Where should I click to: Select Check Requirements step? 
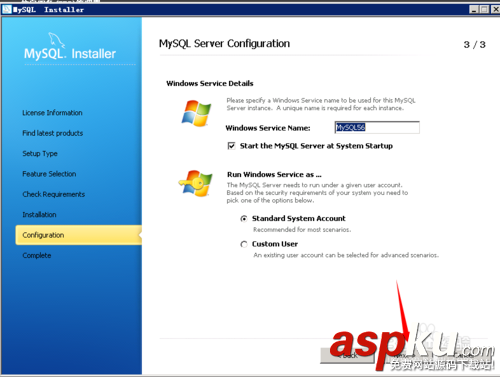[54, 194]
